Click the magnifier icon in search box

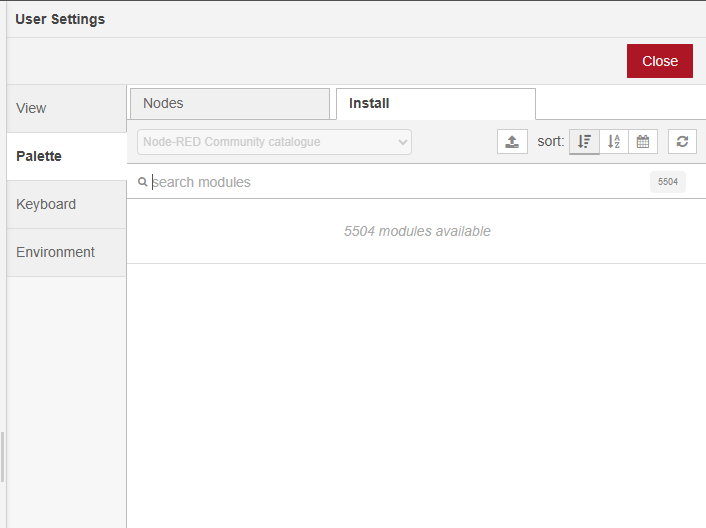pyautogui.click(x=143, y=182)
